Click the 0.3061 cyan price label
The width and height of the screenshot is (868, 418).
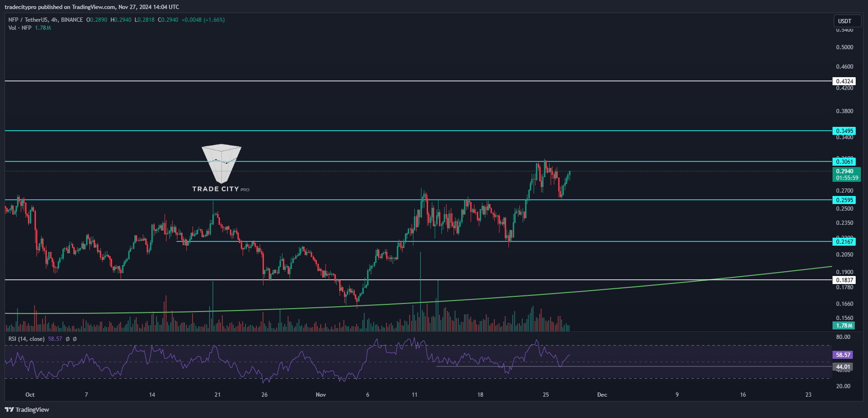click(x=844, y=162)
